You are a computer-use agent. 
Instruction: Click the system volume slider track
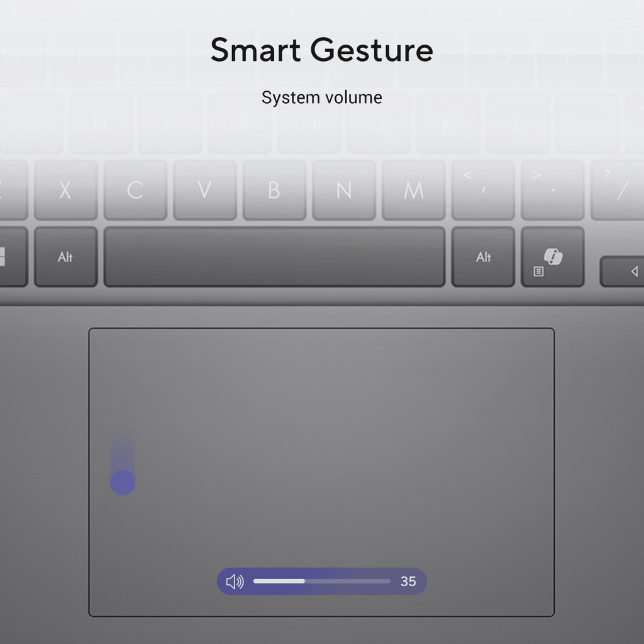click(x=321, y=581)
